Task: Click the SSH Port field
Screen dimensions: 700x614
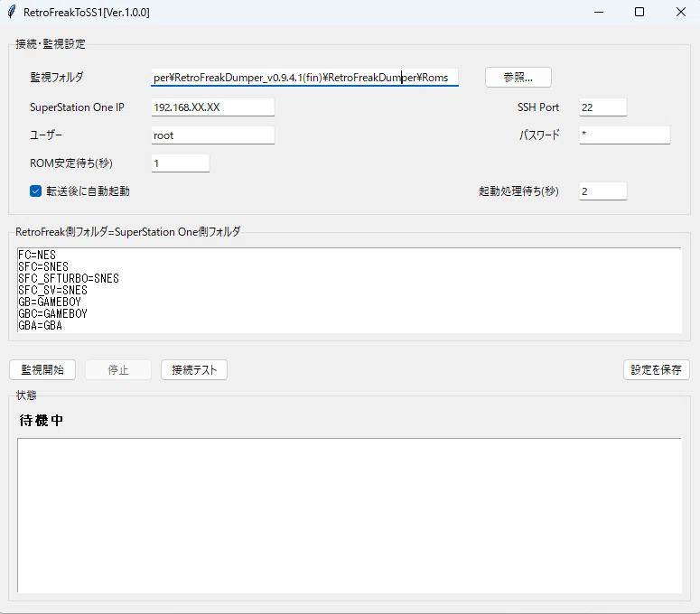Action: point(603,107)
